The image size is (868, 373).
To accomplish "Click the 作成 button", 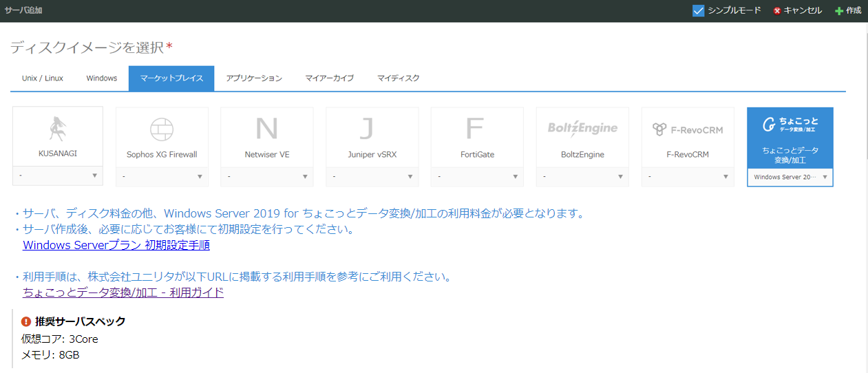I will pyautogui.click(x=848, y=10).
